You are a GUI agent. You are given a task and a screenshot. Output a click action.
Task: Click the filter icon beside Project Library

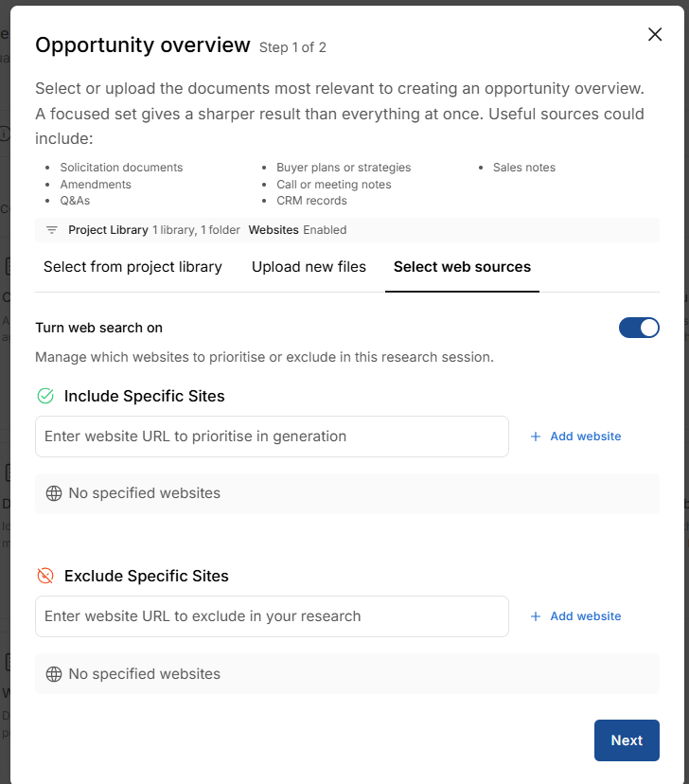(52, 230)
